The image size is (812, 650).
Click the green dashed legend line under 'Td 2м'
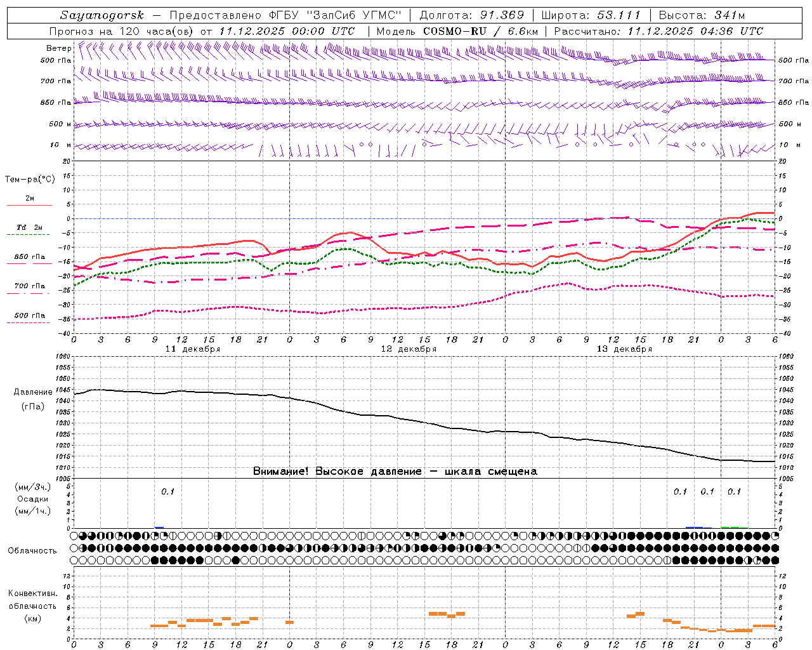point(28,235)
